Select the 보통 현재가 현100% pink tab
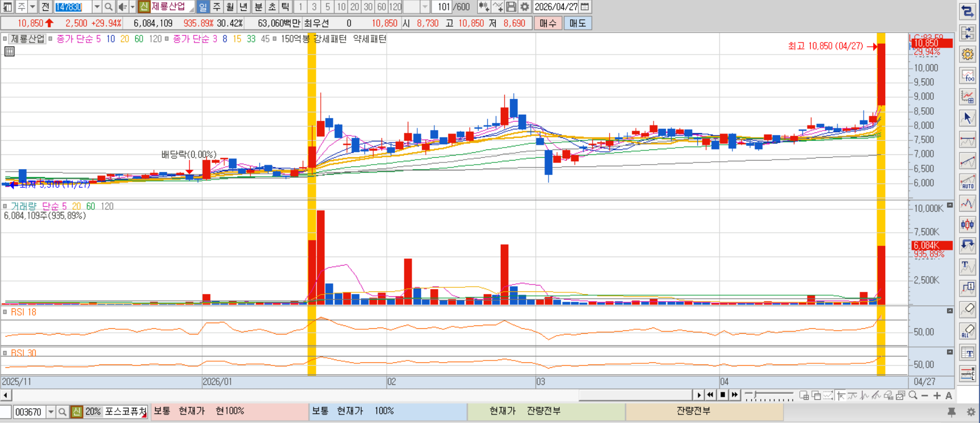The height and width of the screenshot is (423, 980). [x=229, y=411]
